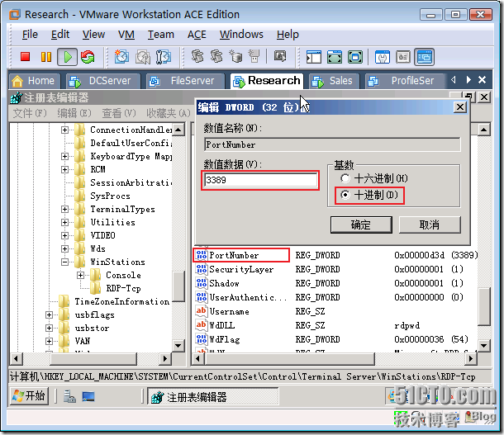
Task: Click the green Power On play icon
Action: coord(68,57)
